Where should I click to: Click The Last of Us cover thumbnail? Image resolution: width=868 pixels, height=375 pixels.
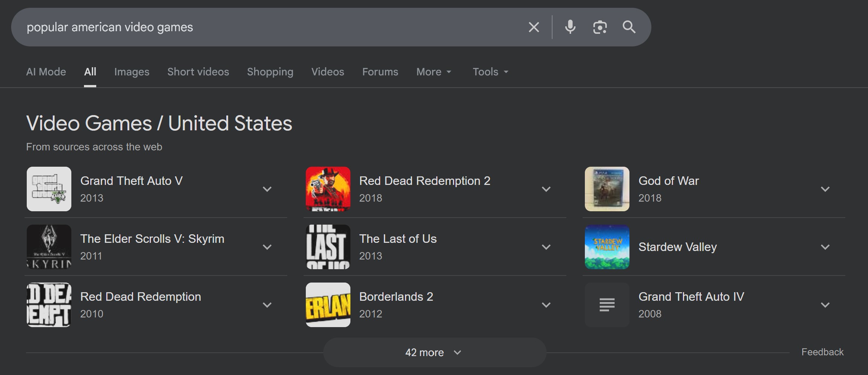(328, 247)
